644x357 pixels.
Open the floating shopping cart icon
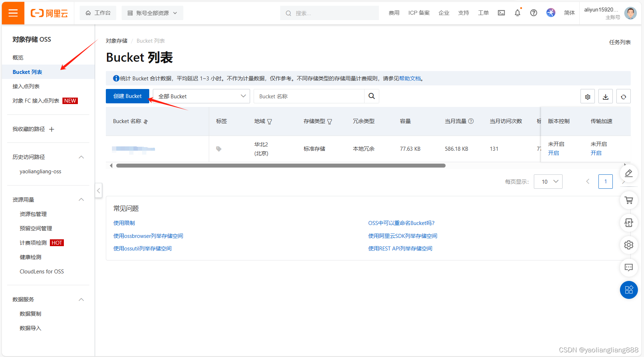629,200
